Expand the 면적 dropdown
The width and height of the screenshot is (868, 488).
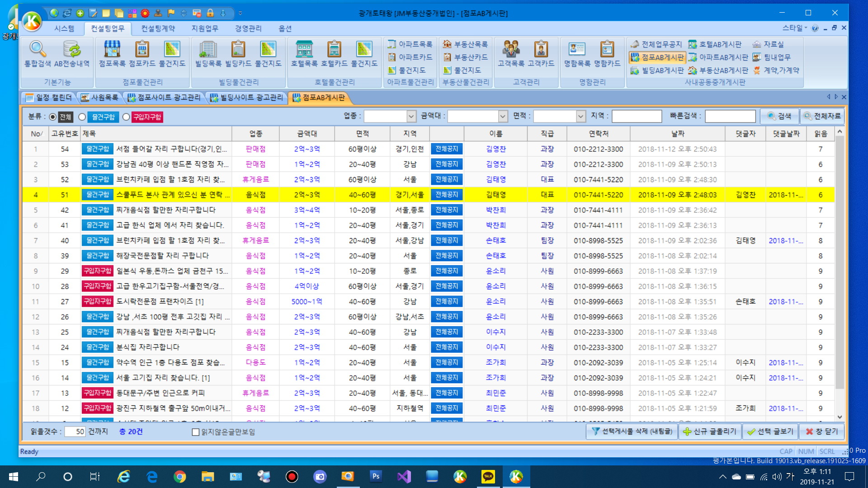tap(581, 117)
